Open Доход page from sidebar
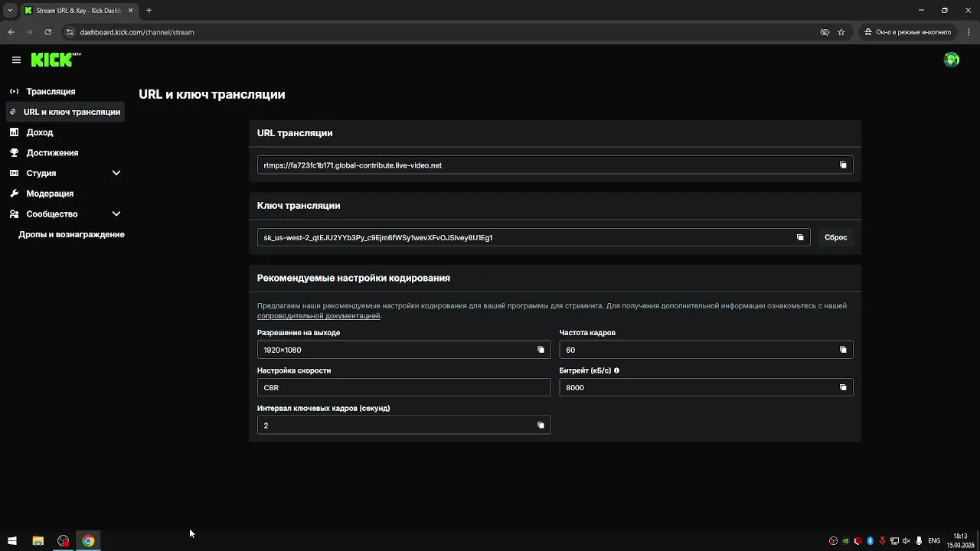 pos(40,132)
